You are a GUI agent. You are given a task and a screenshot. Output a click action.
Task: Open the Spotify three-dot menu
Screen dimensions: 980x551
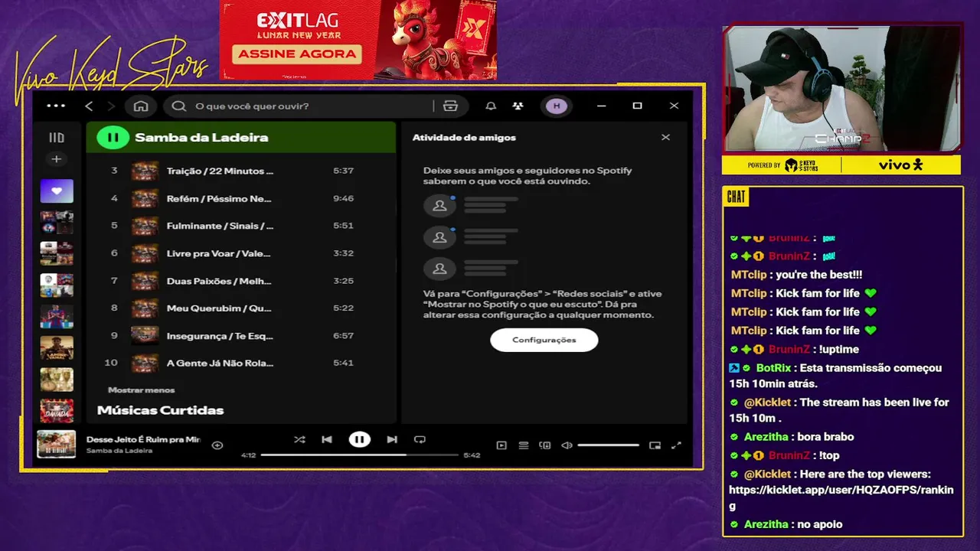(56, 106)
